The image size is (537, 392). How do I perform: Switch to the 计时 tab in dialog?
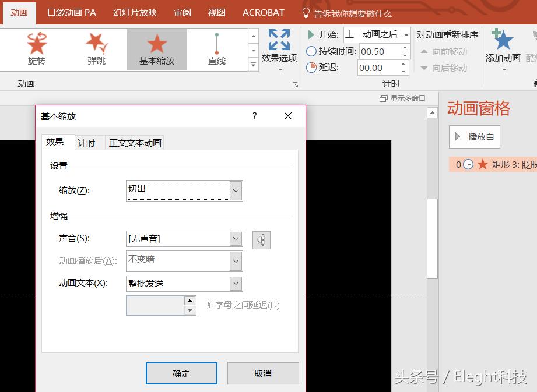pyautogui.click(x=87, y=143)
